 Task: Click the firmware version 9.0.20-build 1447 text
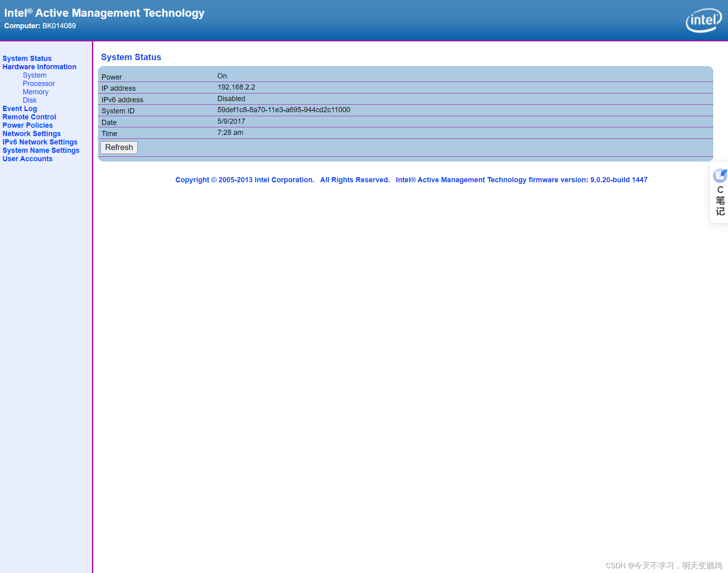point(618,180)
